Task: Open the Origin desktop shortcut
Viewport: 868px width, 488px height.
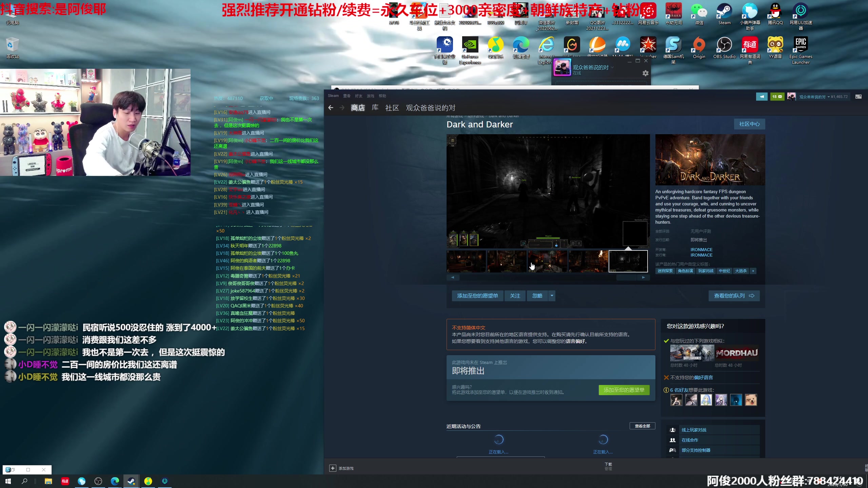Action: coord(699,48)
